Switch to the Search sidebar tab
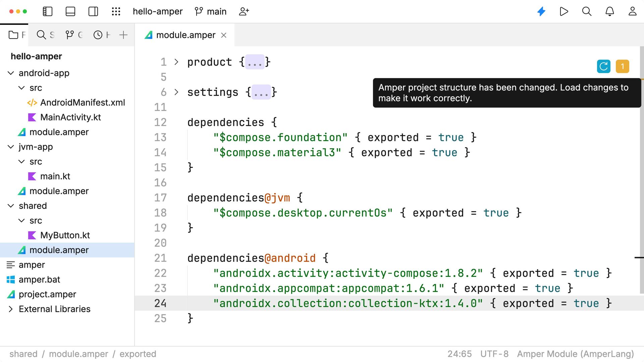 pos(45,35)
